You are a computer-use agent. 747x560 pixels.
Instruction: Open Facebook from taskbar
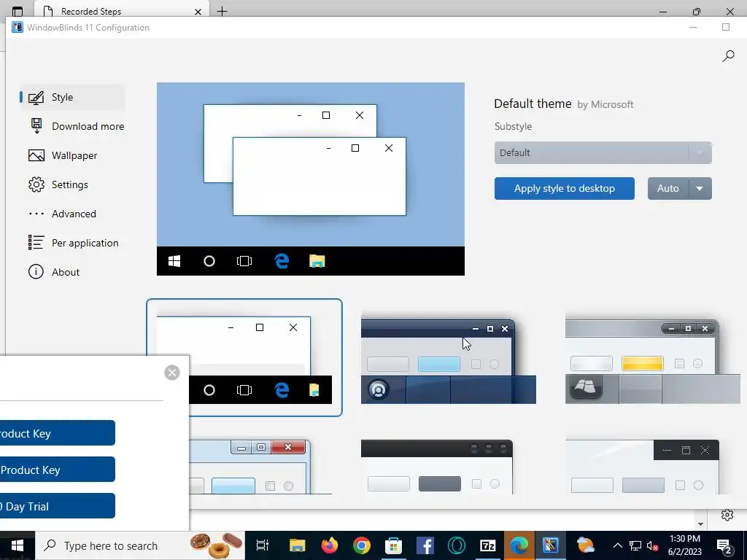point(425,545)
